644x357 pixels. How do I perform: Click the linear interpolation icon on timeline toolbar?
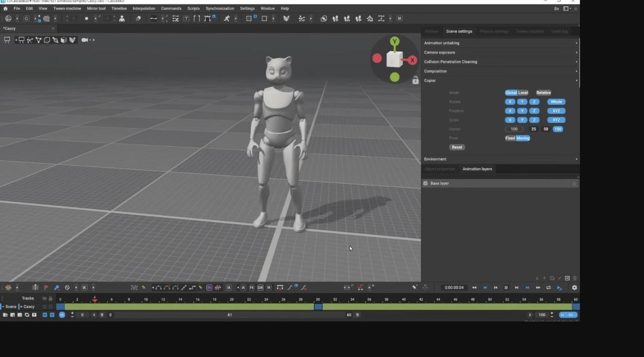click(184, 288)
